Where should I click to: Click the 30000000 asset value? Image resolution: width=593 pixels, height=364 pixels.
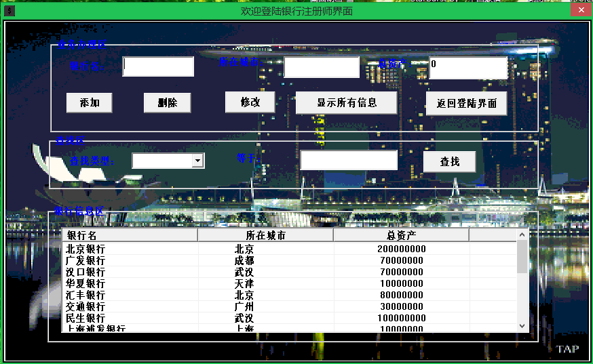pos(401,306)
